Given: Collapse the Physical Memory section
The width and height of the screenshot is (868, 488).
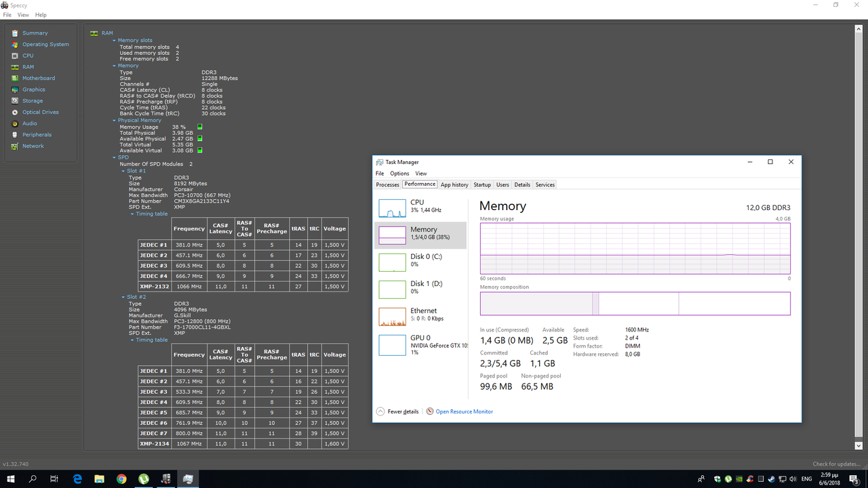Looking at the screenshot, I should click(x=115, y=121).
